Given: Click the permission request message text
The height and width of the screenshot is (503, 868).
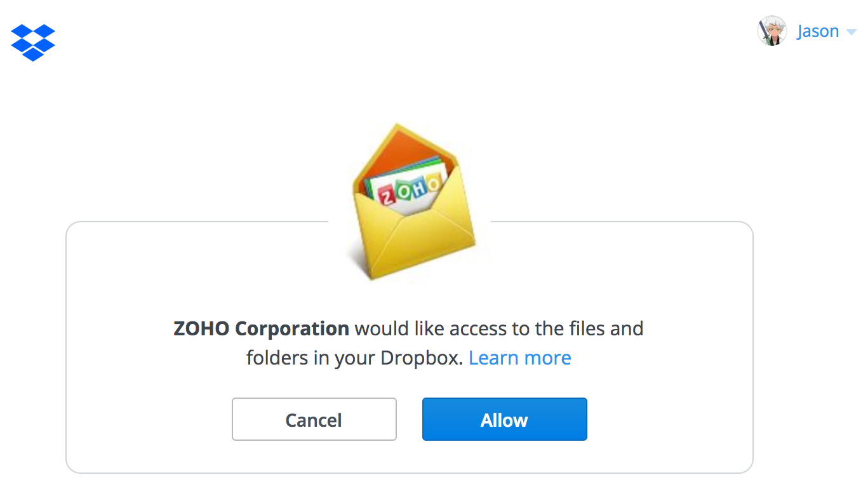Looking at the screenshot, I should (409, 344).
